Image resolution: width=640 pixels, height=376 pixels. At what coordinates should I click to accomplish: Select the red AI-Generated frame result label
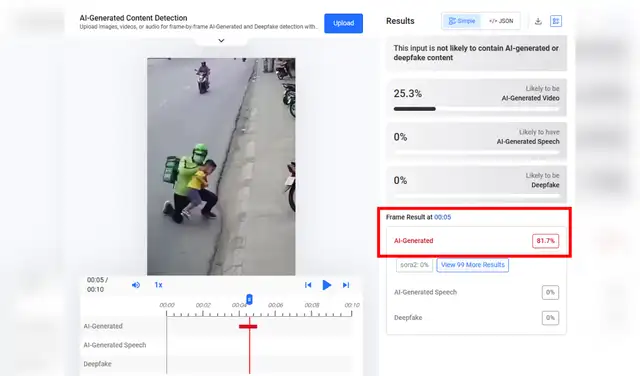pyautogui.click(x=413, y=241)
